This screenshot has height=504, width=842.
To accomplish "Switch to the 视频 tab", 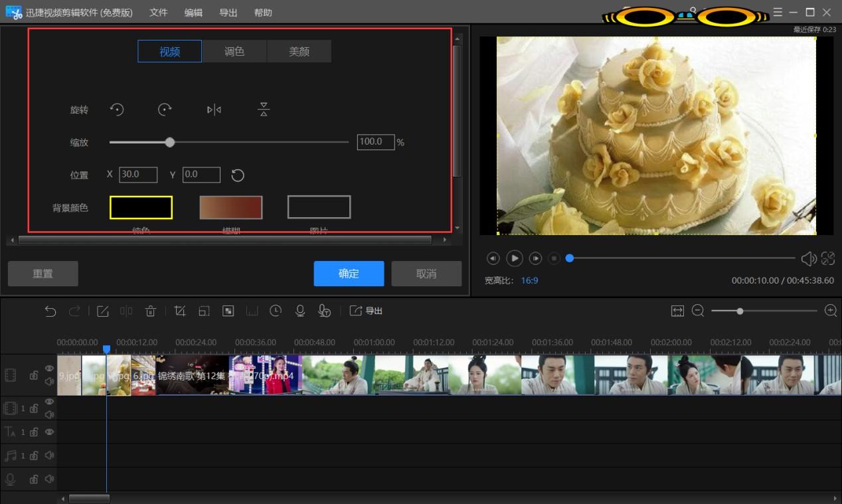I will click(169, 51).
